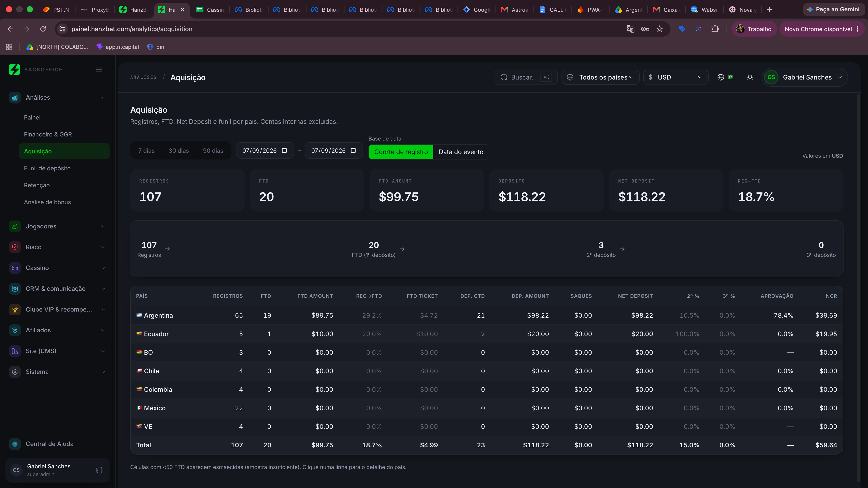Screen dimensions: 868x488
Task: Open the Ecuador row details
Action: (x=487, y=334)
